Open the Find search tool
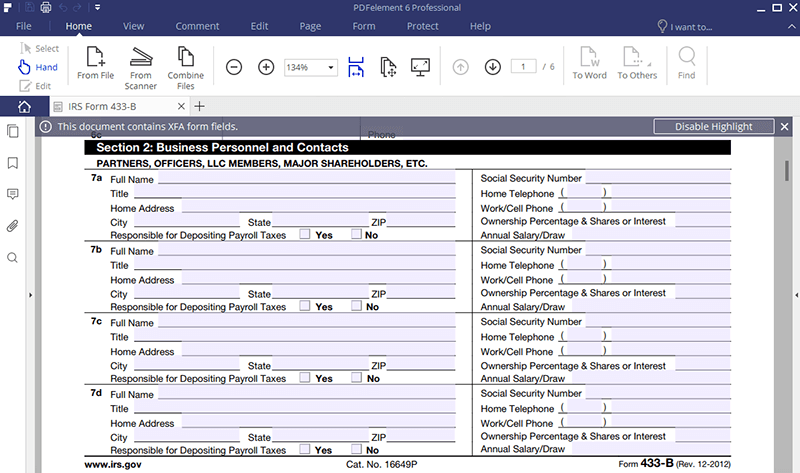Viewport: 800px width, 473px height. [x=687, y=63]
